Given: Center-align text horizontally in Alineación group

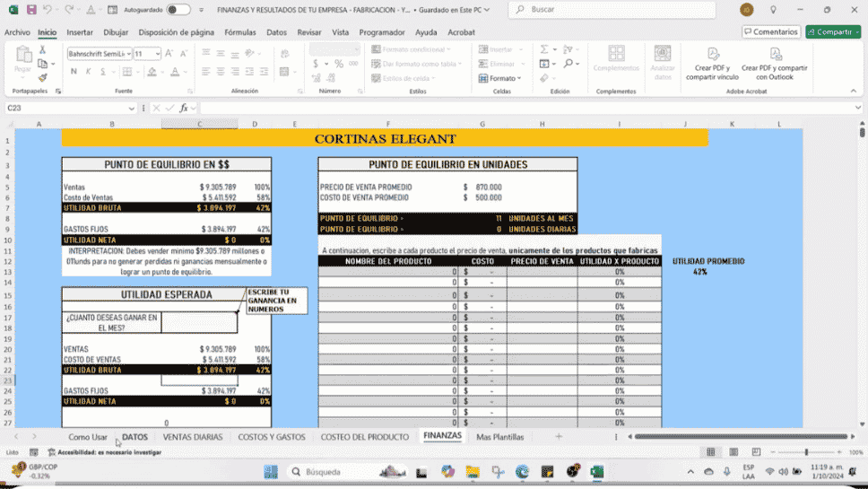Looking at the screenshot, I should point(221,72).
